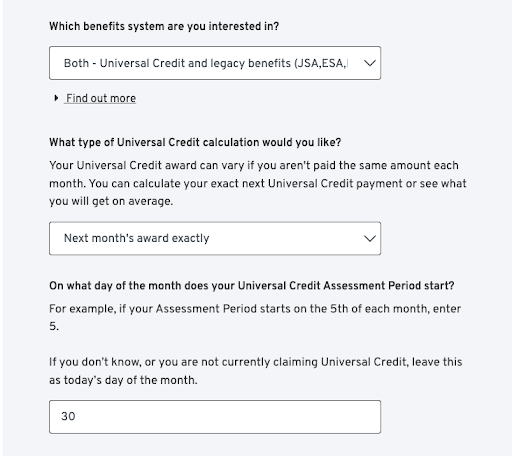The image size is (512, 456).
Task: Click on the value 30 in the day field
Action: [x=68, y=416]
